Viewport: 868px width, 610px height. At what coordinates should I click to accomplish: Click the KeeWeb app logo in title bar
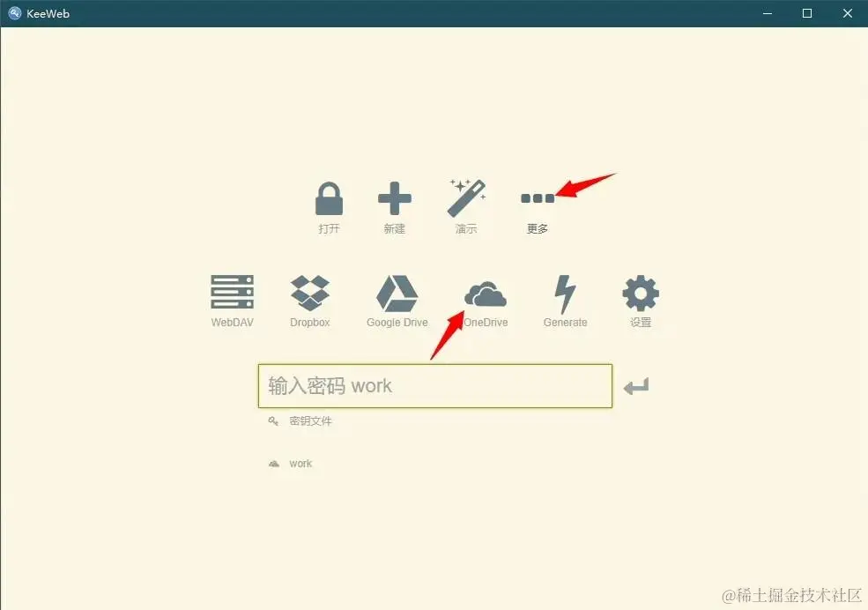coord(15,13)
